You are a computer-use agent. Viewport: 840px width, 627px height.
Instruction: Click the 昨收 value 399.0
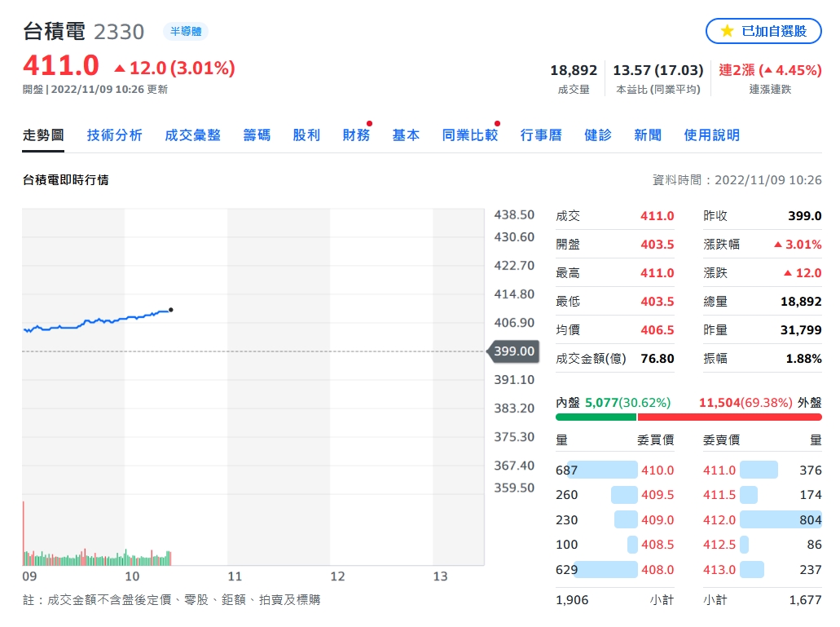pos(805,216)
